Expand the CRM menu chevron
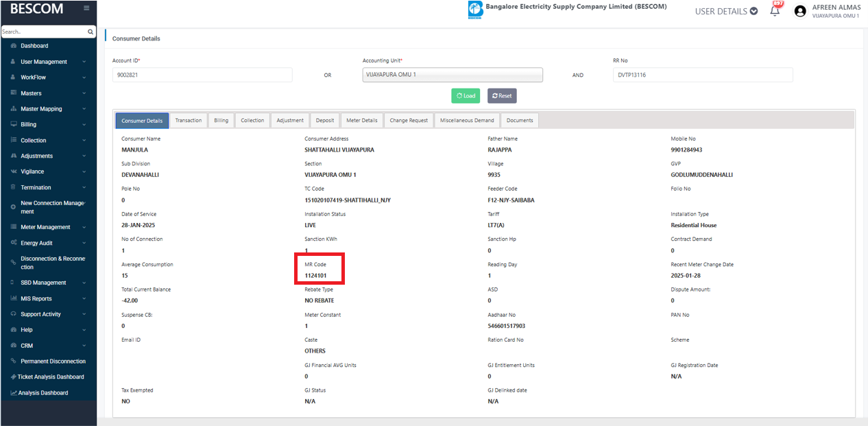868x426 pixels. click(x=84, y=346)
